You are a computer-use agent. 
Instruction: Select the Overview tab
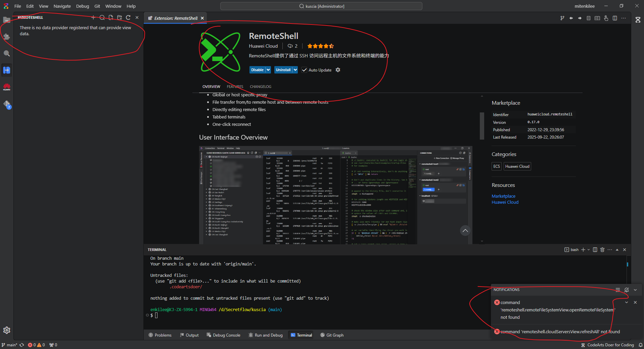coord(212,87)
